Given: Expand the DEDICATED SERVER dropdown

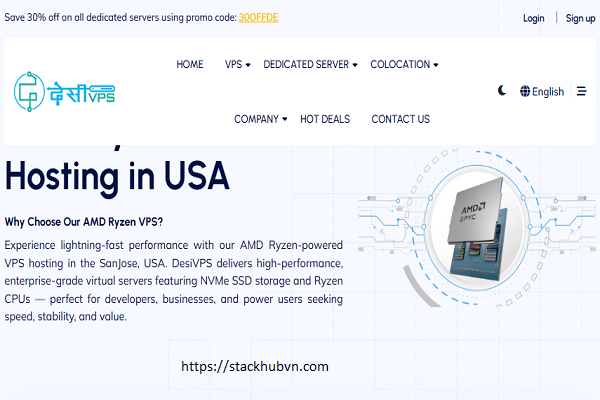Looking at the screenshot, I should [x=310, y=64].
